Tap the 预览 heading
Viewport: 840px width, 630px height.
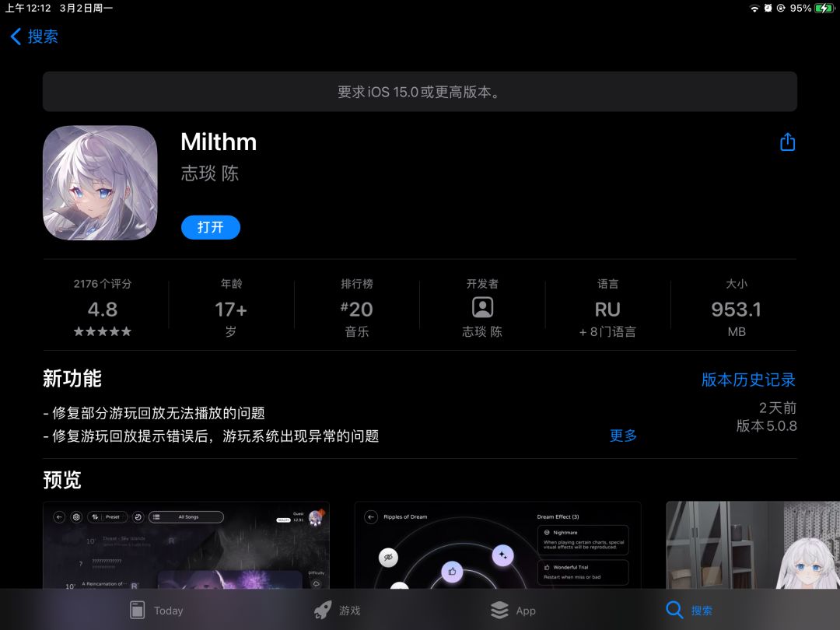click(x=62, y=480)
